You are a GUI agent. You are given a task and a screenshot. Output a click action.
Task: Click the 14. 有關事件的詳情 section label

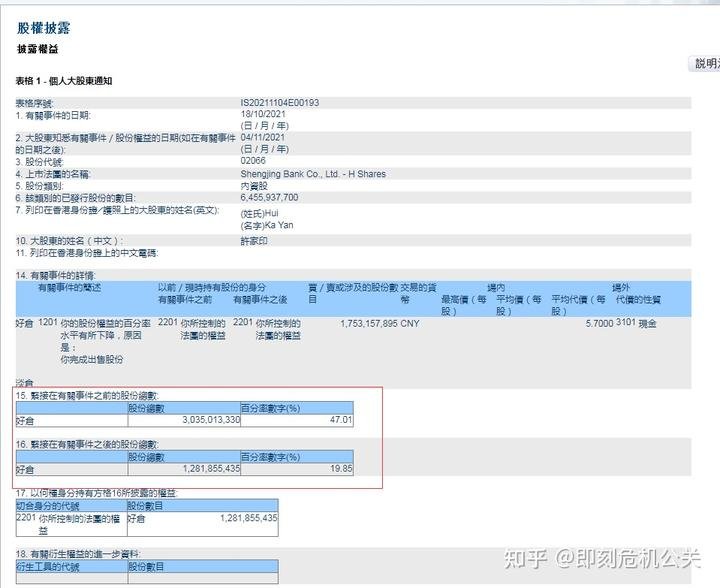(x=55, y=275)
